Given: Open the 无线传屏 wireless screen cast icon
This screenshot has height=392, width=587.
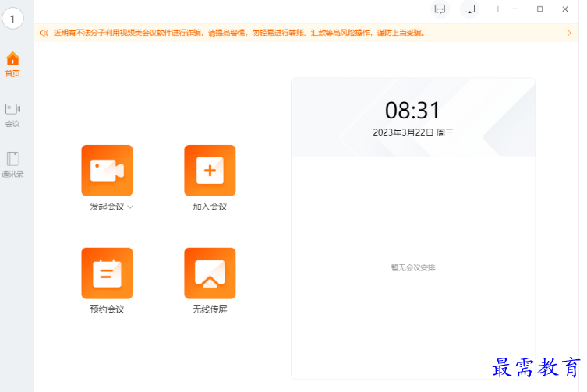Looking at the screenshot, I should (210, 273).
